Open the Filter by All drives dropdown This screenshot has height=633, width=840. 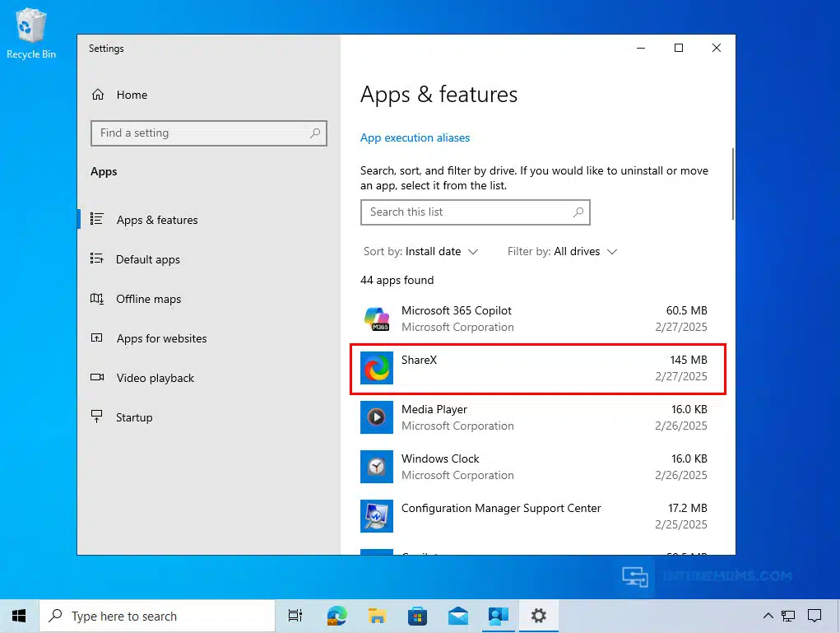[x=562, y=251]
